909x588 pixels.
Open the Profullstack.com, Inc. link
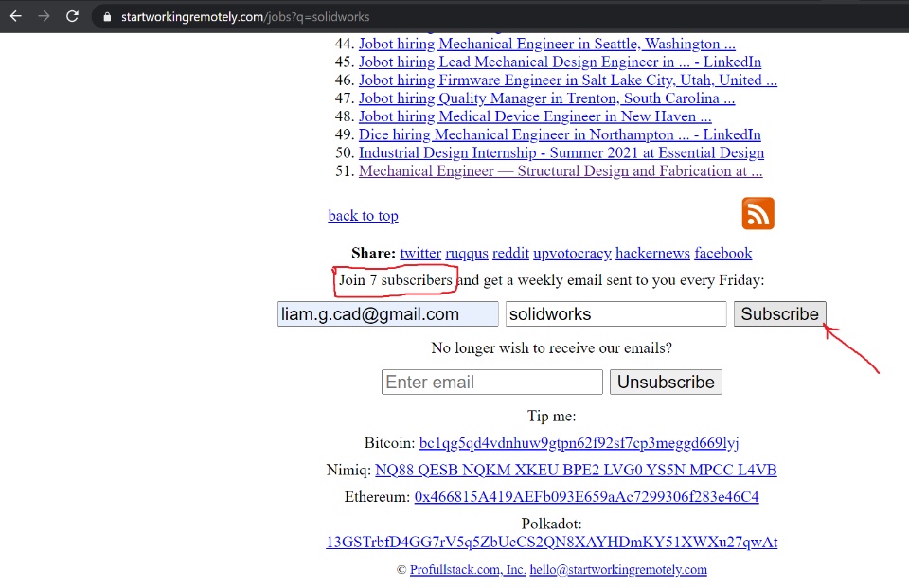(x=468, y=569)
